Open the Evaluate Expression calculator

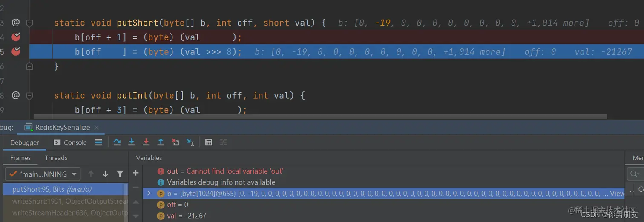coord(208,142)
